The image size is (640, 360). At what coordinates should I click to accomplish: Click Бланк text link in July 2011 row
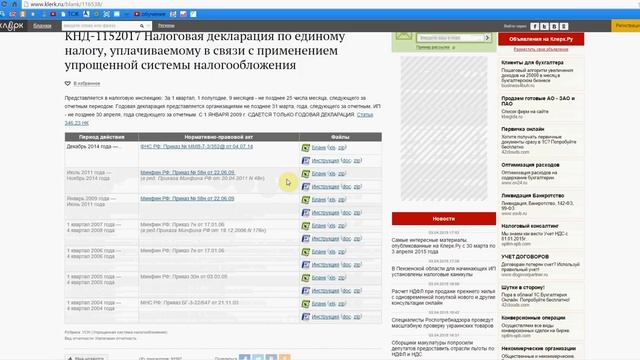(x=319, y=174)
